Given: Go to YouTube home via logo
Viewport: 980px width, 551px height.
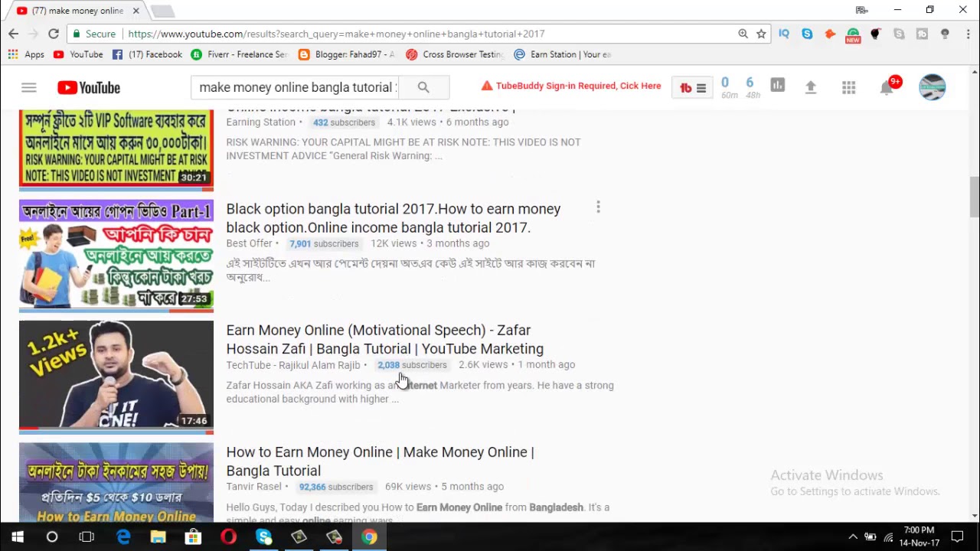Looking at the screenshot, I should (x=89, y=88).
